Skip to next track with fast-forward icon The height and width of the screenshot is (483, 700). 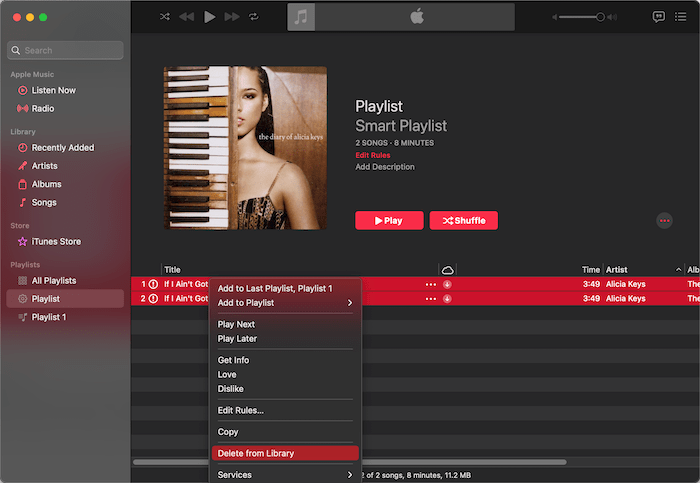(x=232, y=17)
